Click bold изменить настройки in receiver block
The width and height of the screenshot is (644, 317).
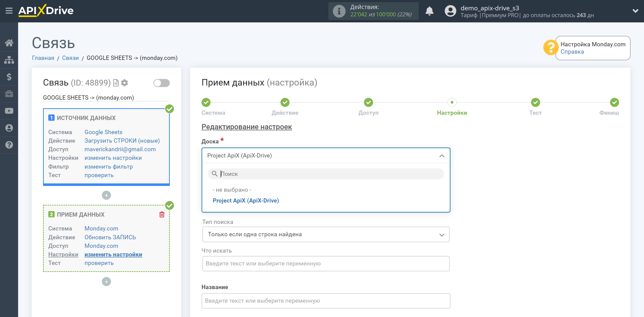pyautogui.click(x=113, y=254)
